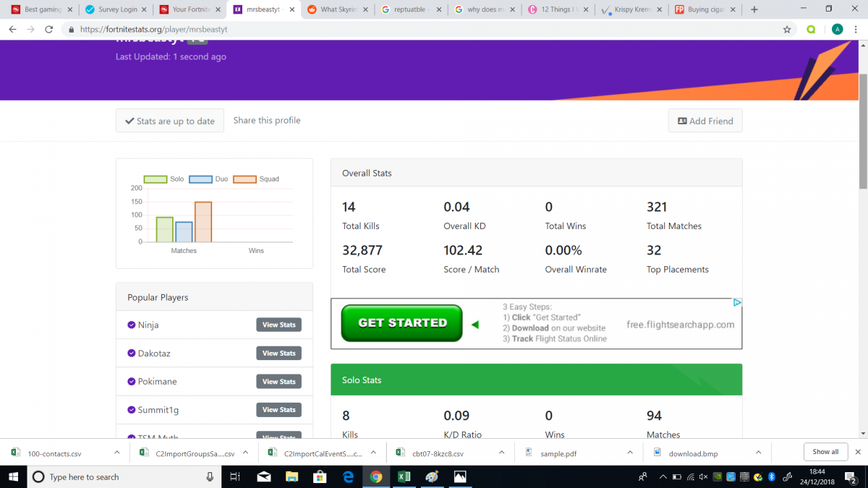Open the green browser extension icon
The width and height of the screenshot is (868, 488).
click(812, 30)
